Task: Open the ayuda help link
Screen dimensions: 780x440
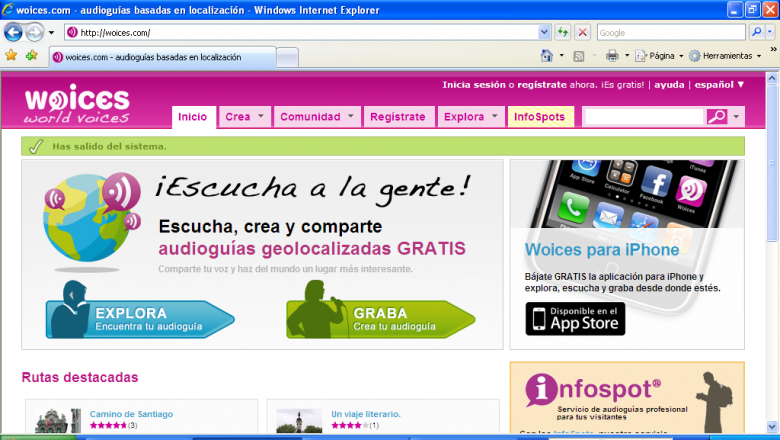Action: tap(669, 85)
